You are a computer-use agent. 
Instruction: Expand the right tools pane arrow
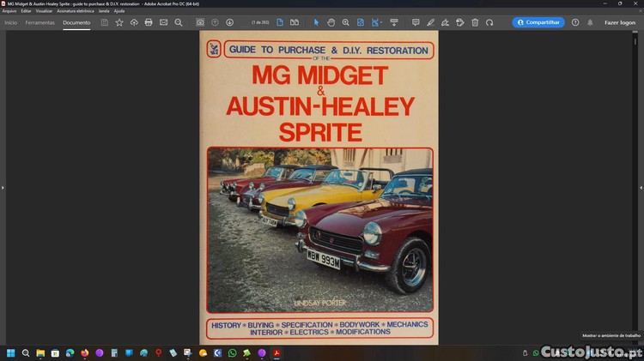pos(641,187)
